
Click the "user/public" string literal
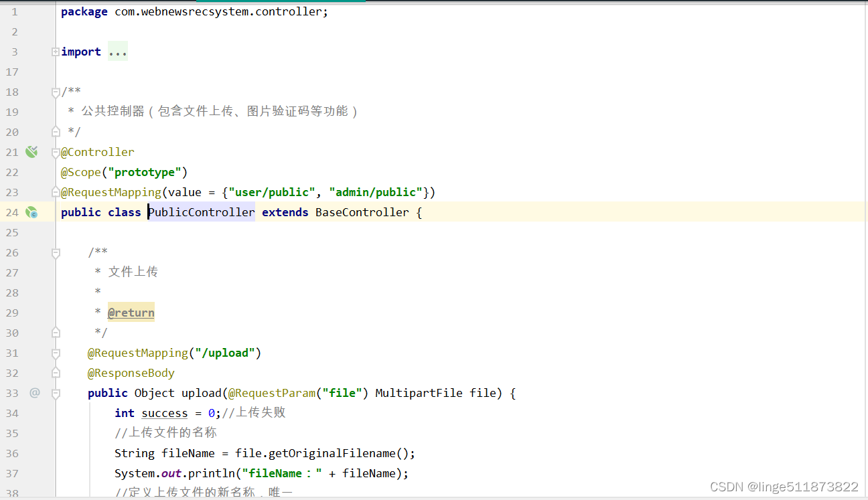point(272,192)
